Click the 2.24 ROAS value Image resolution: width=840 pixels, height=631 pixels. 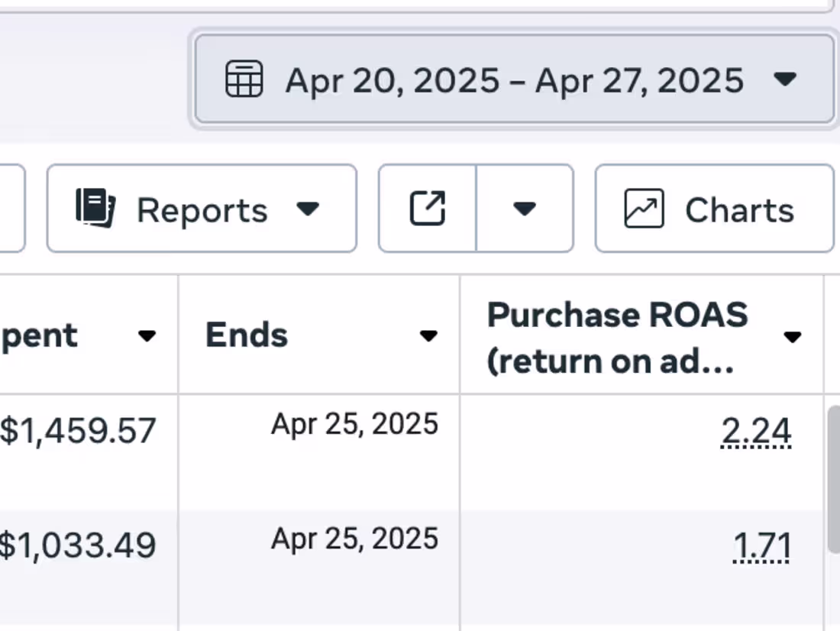pyautogui.click(x=756, y=431)
